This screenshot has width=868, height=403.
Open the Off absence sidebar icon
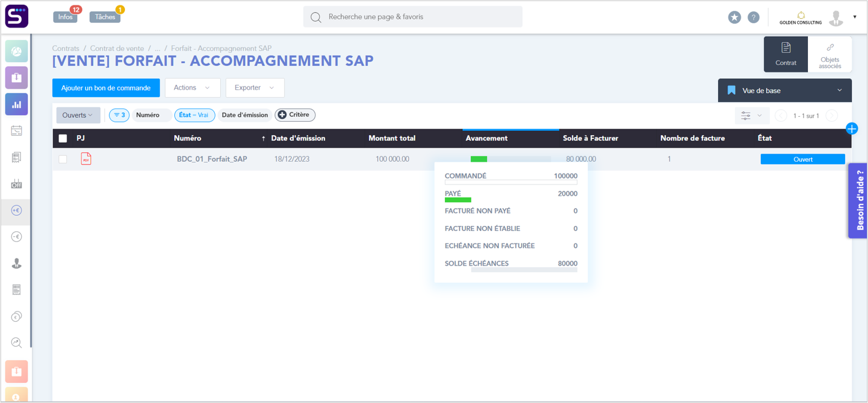point(17,184)
